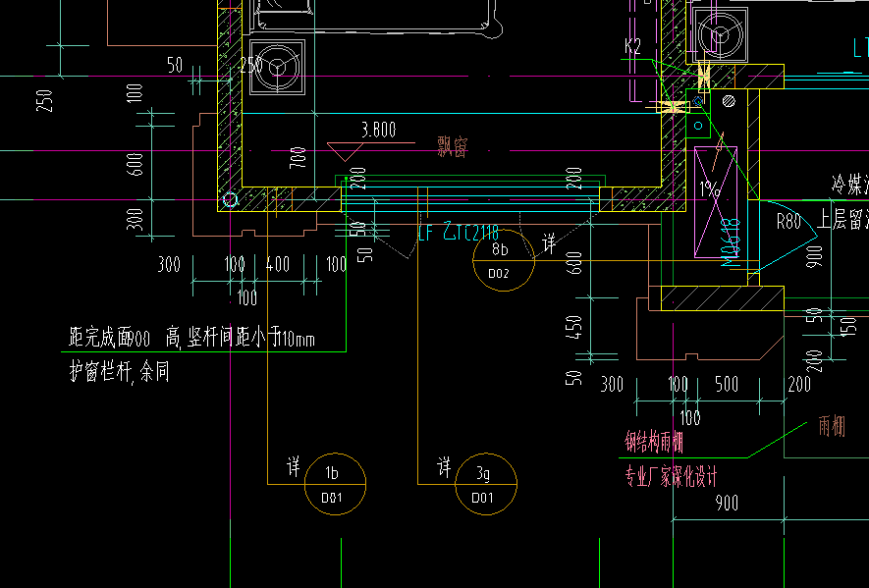Select the 700 vertical dimension inside the room
869x588 pixels.
pyautogui.click(x=298, y=158)
